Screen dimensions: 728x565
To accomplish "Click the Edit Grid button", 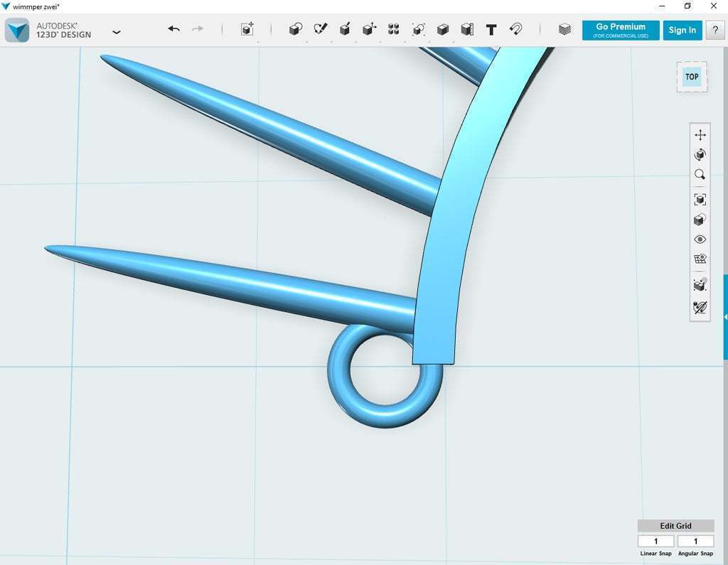I will [x=675, y=525].
